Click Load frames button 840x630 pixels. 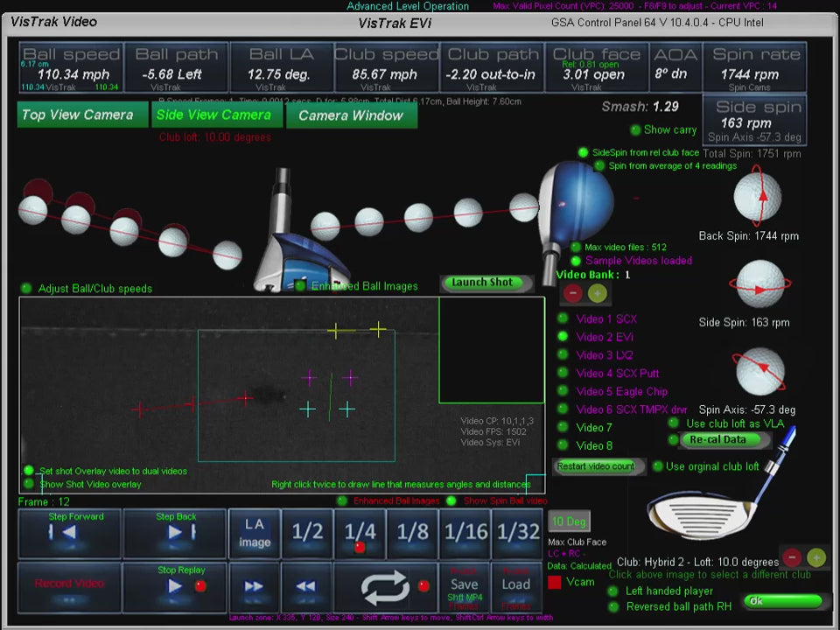[x=517, y=586]
